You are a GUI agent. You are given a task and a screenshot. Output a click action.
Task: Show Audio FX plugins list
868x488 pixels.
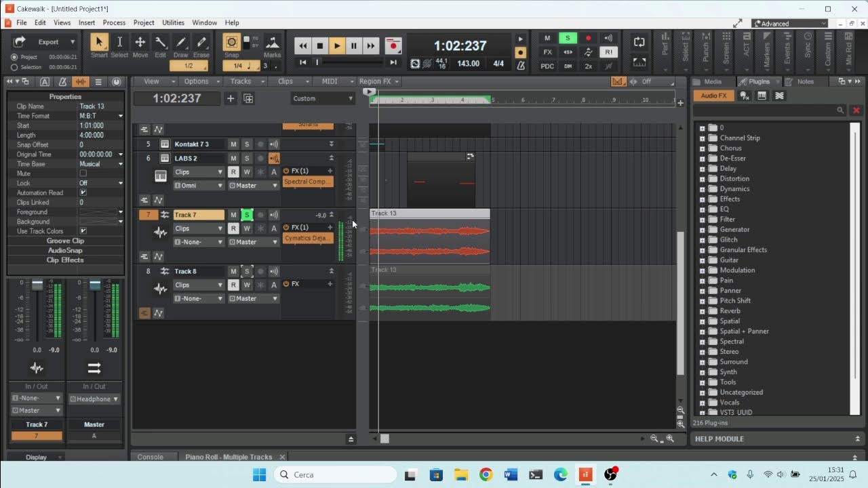(x=713, y=96)
